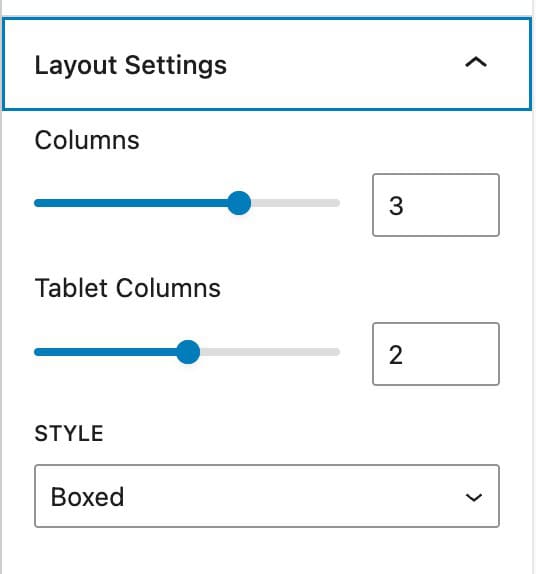Set Columns slider to its maximum end
The height and width of the screenshot is (574, 536).
point(339,203)
